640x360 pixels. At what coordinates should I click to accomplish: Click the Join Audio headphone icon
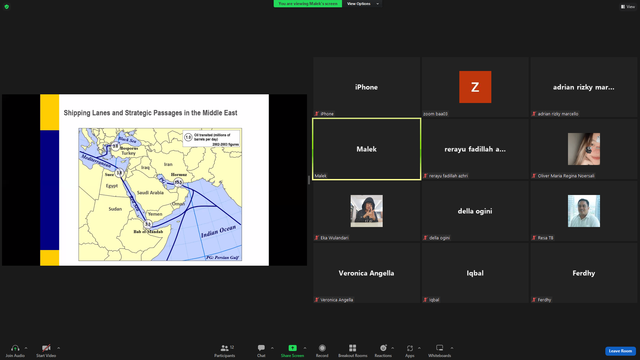coord(15,348)
